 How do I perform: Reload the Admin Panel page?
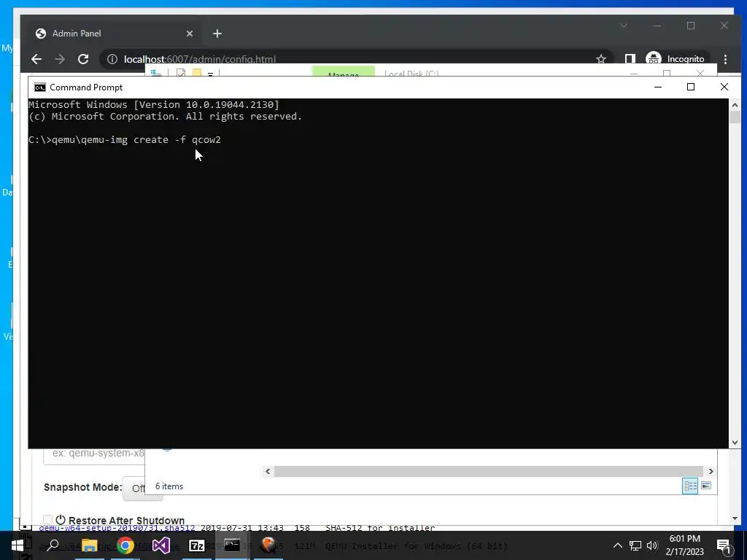coord(83,59)
